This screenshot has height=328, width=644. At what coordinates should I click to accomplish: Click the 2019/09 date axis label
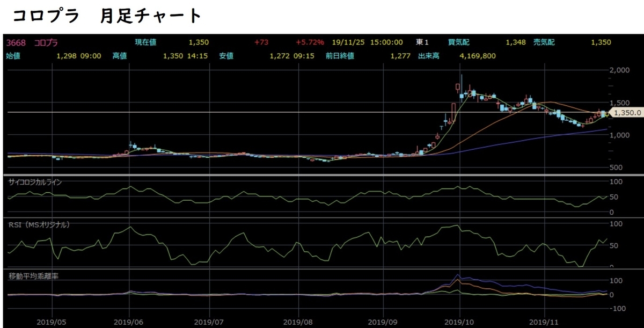point(383,323)
